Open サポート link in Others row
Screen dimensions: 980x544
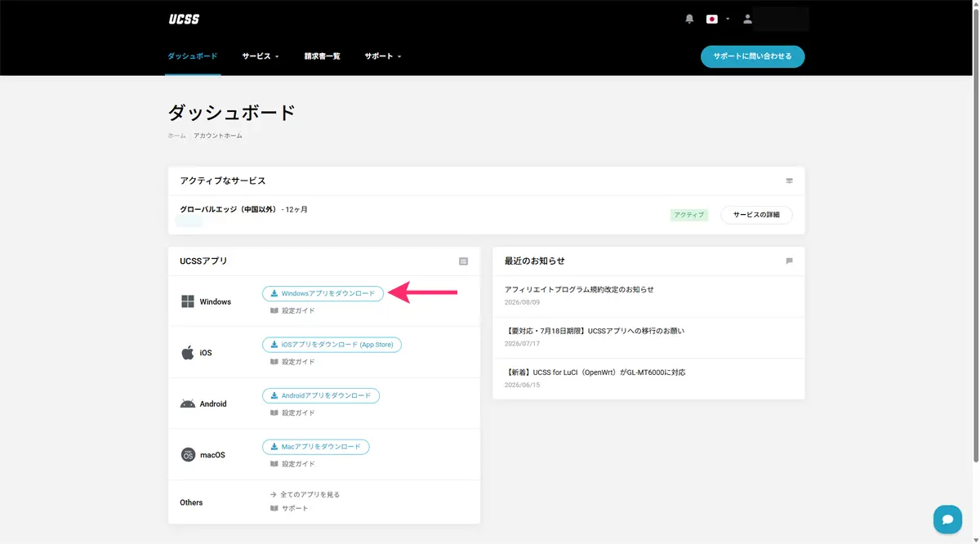coord(289,508)
